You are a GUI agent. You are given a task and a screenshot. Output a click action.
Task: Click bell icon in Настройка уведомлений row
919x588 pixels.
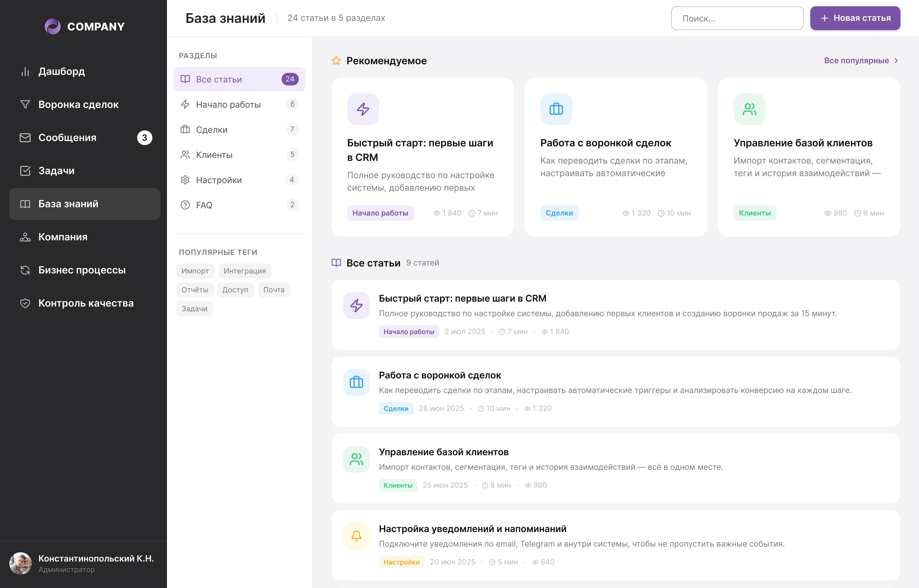(x=356, y=536)
